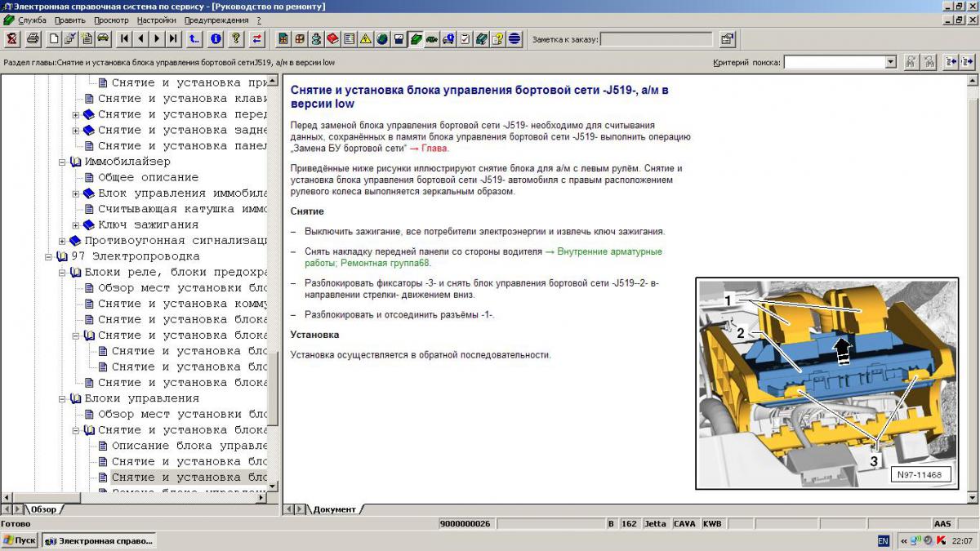Jump to first page with the skip-to-start arrow
Image resolution: width=980 pixels, height=551 pixels.
click(124, 38)
